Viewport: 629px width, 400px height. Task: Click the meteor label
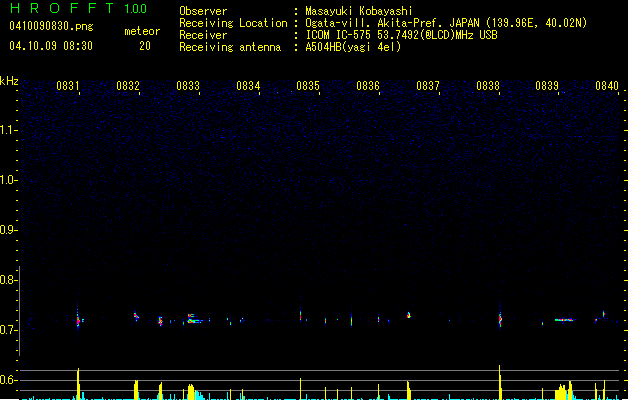point(142,31)
